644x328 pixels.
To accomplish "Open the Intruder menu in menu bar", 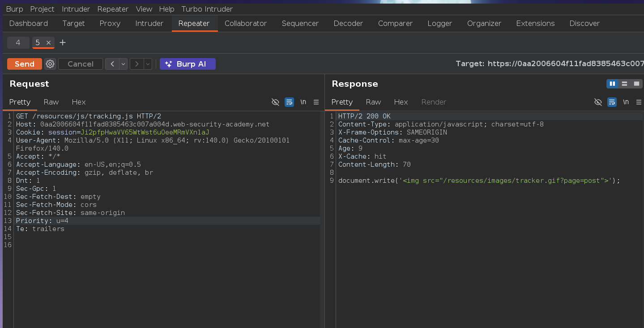I will [76, 9].
